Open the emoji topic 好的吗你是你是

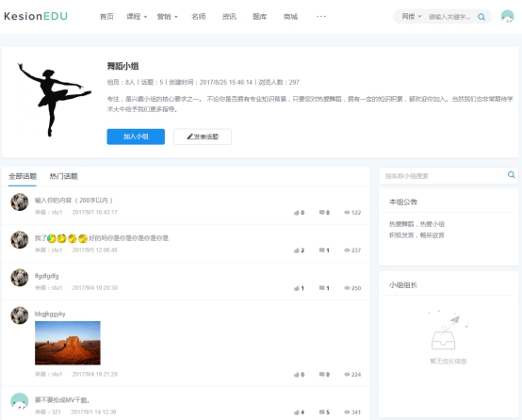point(102,238)
